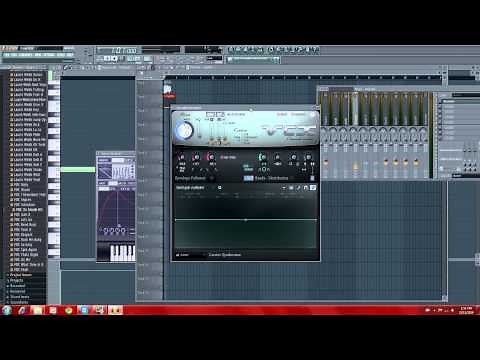Open the OPTIONS menu

tap(49, 55)
